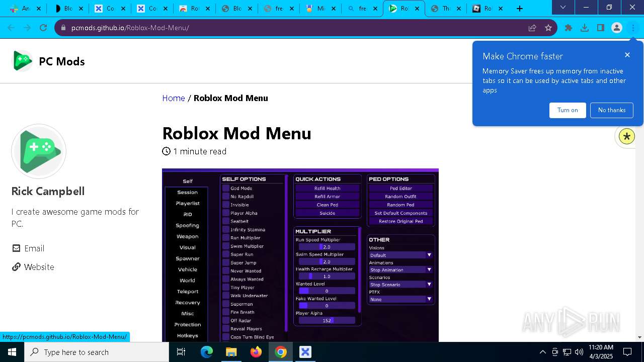Viewport: 644px width, 362px height.
Task: Close the Make Chrome faster popup
Action: click(x=627, y=55)
